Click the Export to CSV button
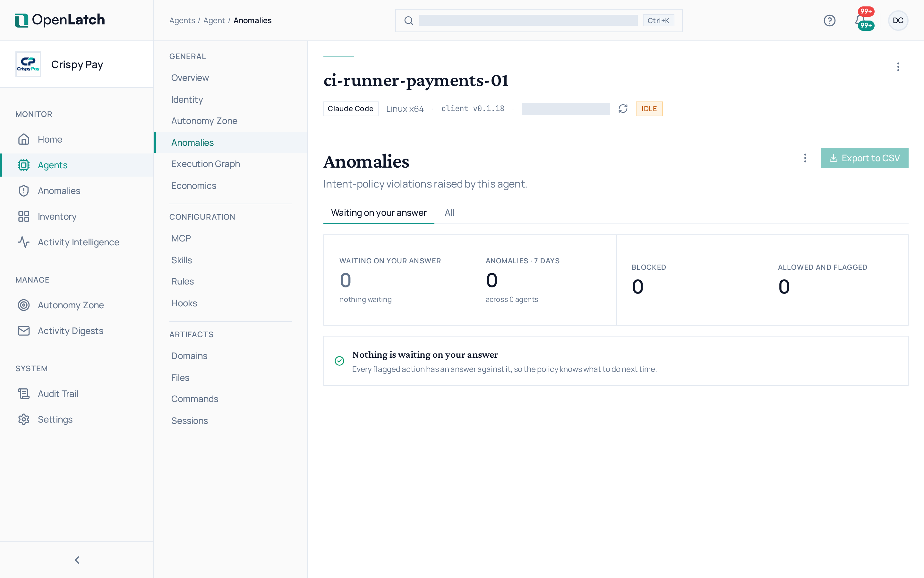 864,158
